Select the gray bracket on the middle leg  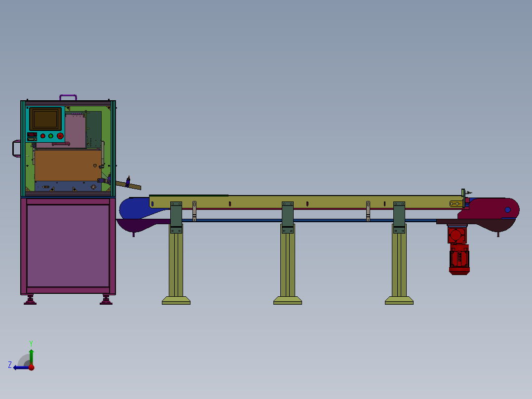tap(288, 217)
